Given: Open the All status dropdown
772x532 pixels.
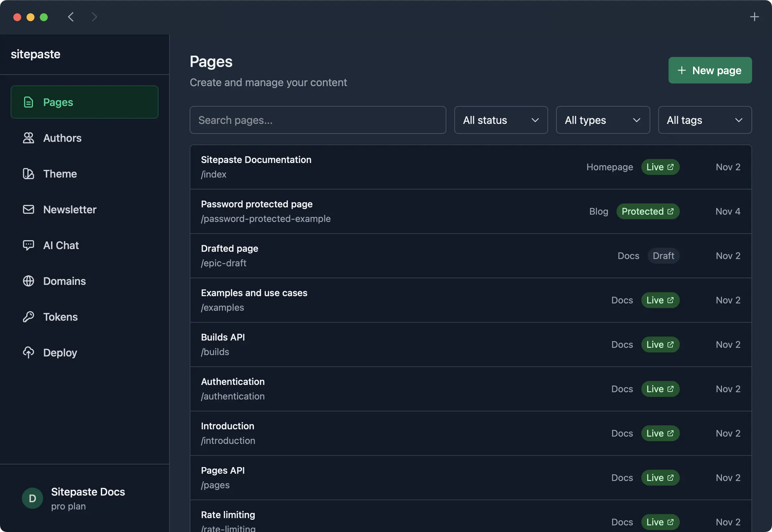Looking at the screenshot, I should [x=500, y=120].
